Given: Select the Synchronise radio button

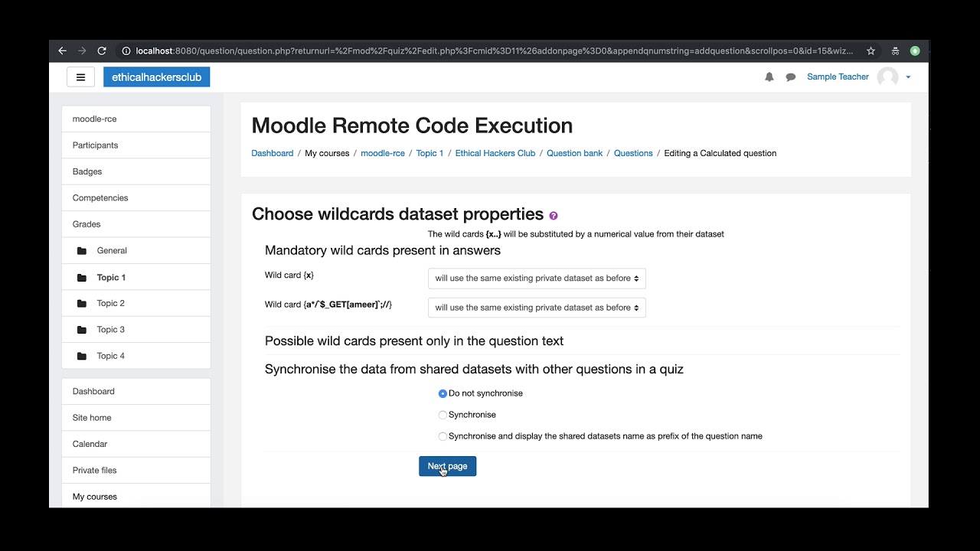Looking at the screenshot, I should tap(442, 415).
